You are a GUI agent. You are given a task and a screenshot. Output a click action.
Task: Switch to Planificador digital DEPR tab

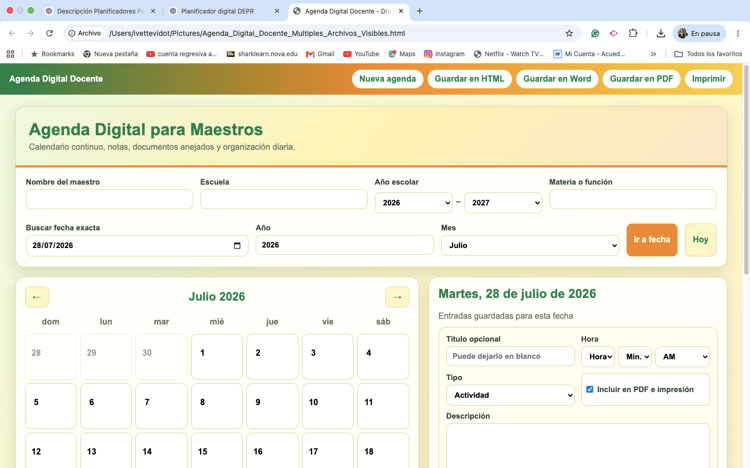pyautogui.click(x=218, y=11)
